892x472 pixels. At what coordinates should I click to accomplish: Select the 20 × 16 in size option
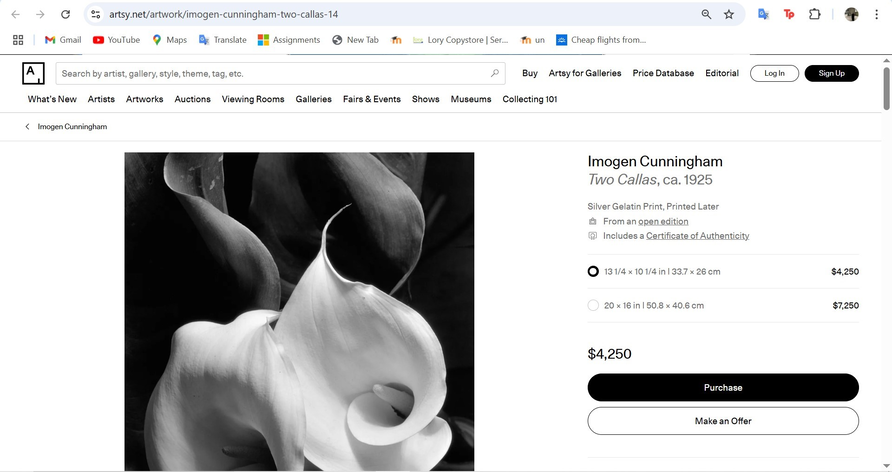[593, 305]
